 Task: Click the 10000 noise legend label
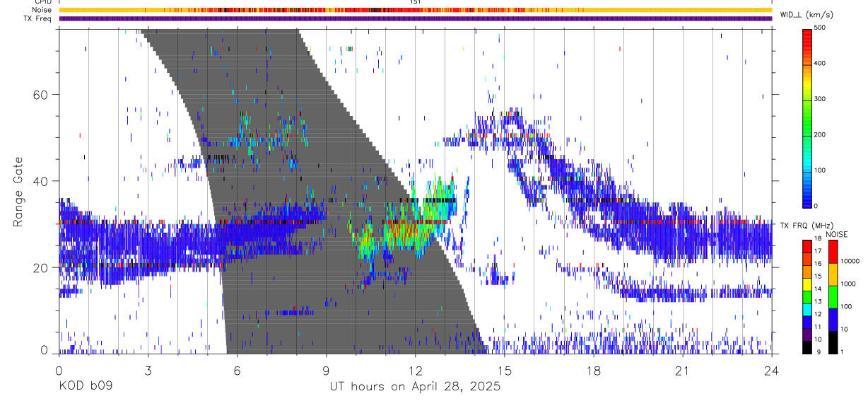pyautogui.click(x=849, y=262)
